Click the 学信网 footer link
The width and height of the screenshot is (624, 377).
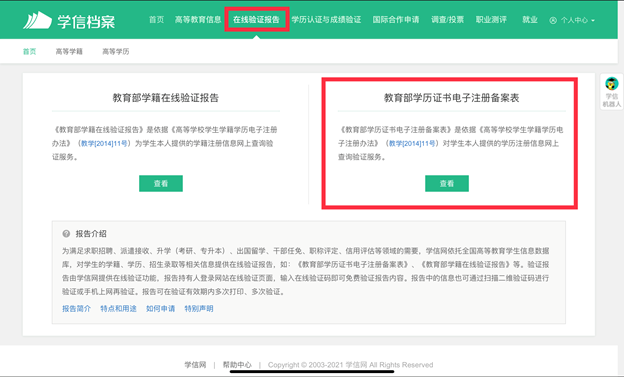(x=195, y=365)
